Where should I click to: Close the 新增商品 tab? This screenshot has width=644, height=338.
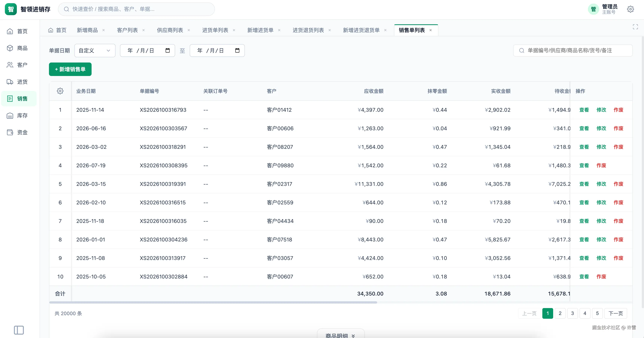[x=104, y=30]
